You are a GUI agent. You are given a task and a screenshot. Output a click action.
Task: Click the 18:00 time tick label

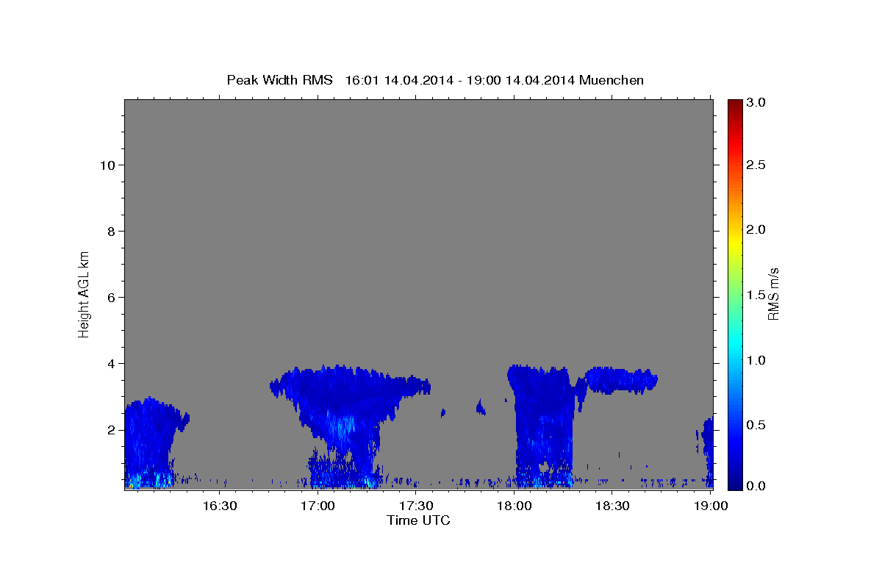pyautogui.click(x=514, y=506)
